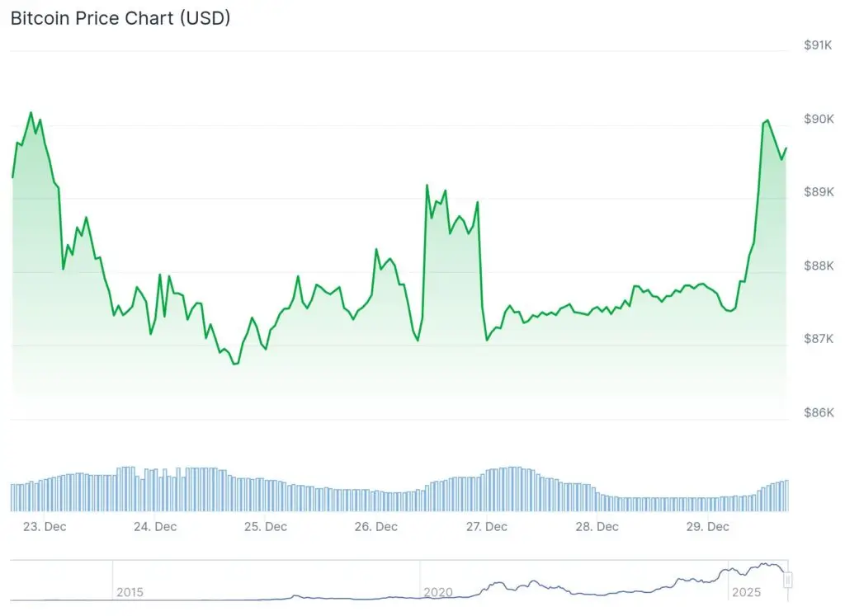Select the 28. Dec date label
This screenshot has height=616, width=845.
pyautogui.click(x=597, y=526)
